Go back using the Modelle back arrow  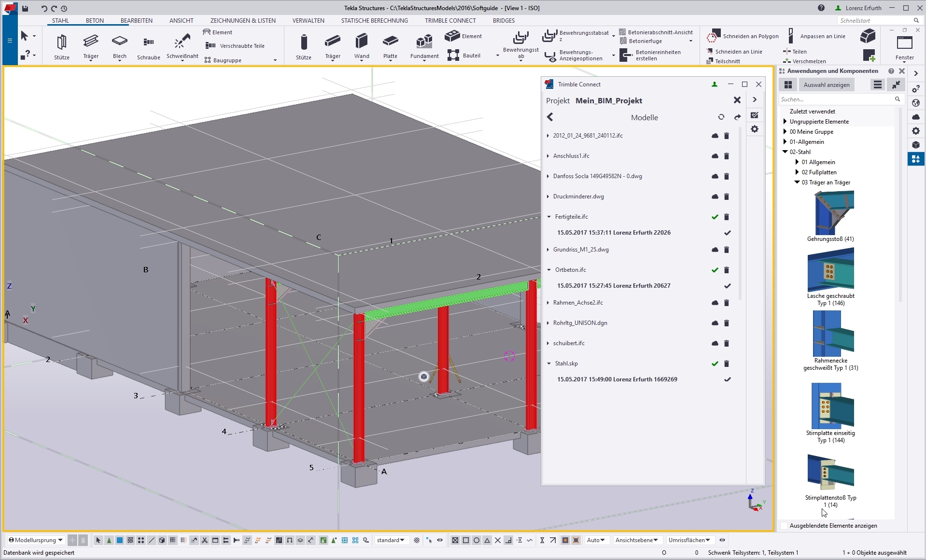(x=550, y=117)
